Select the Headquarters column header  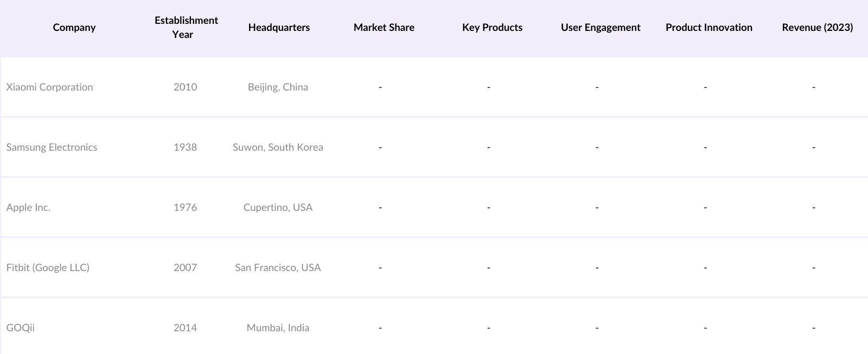pyautogui.click(x=279, y=28)
